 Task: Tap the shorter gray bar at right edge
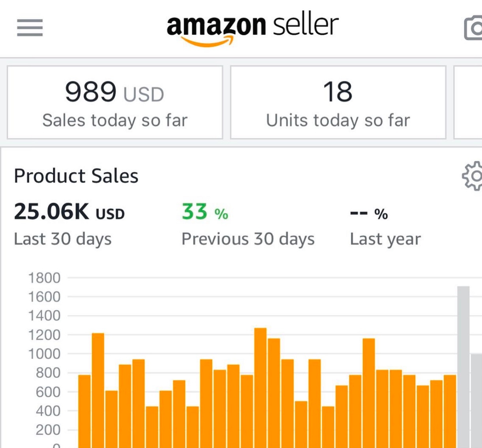476,400
